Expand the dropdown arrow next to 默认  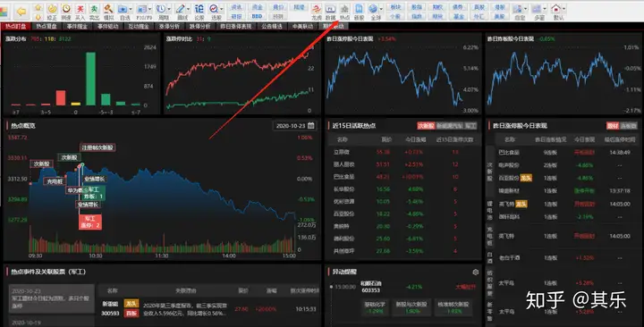tap(563, 9)
